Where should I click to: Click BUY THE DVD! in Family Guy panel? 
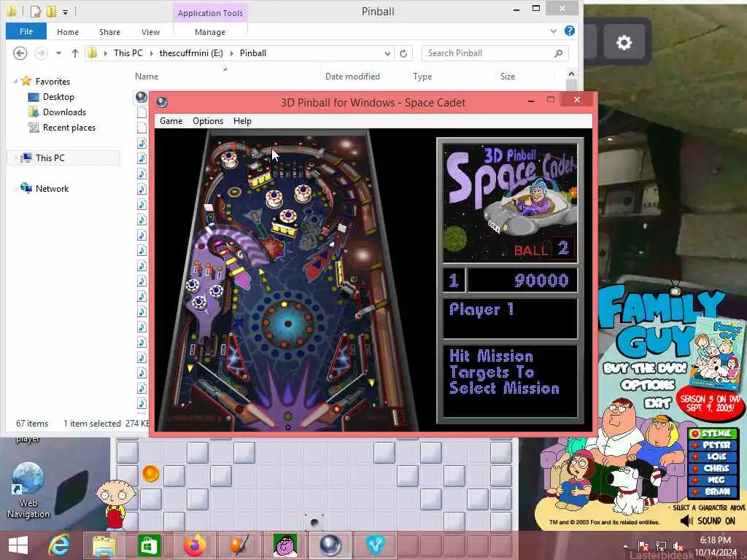pyautogui.click(x=645, y=368)
